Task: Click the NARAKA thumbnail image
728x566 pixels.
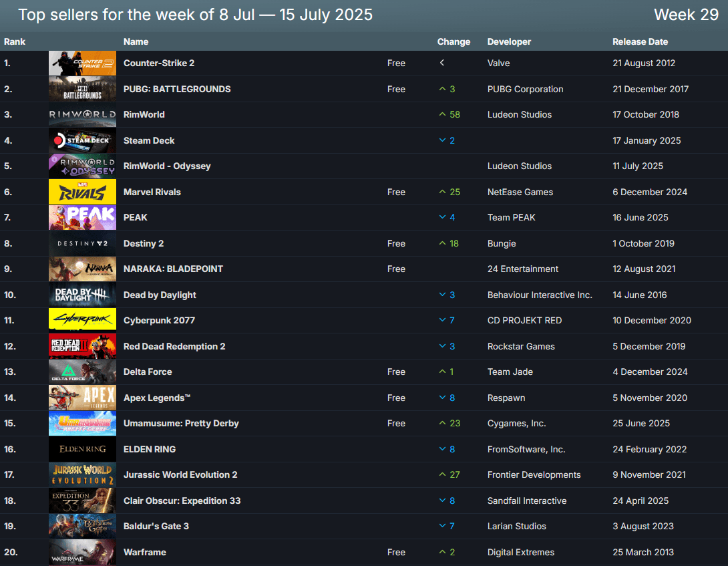Action: click(82, 269)
